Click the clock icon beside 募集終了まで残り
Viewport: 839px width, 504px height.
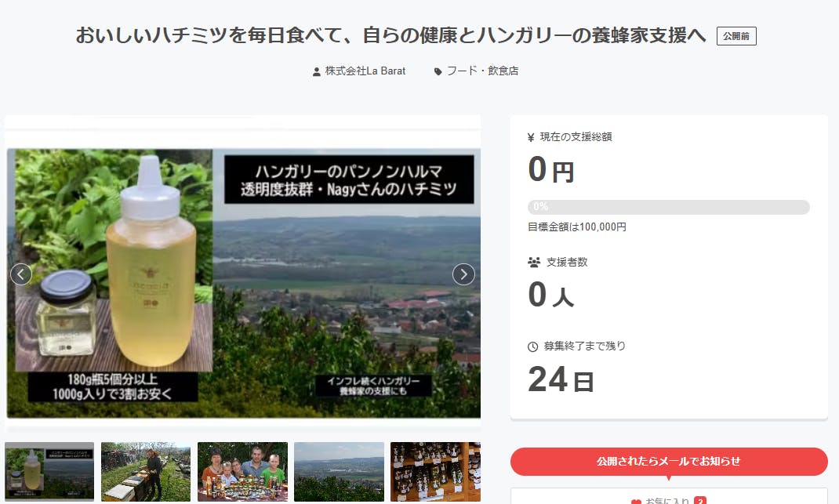[x=533, y=346]
